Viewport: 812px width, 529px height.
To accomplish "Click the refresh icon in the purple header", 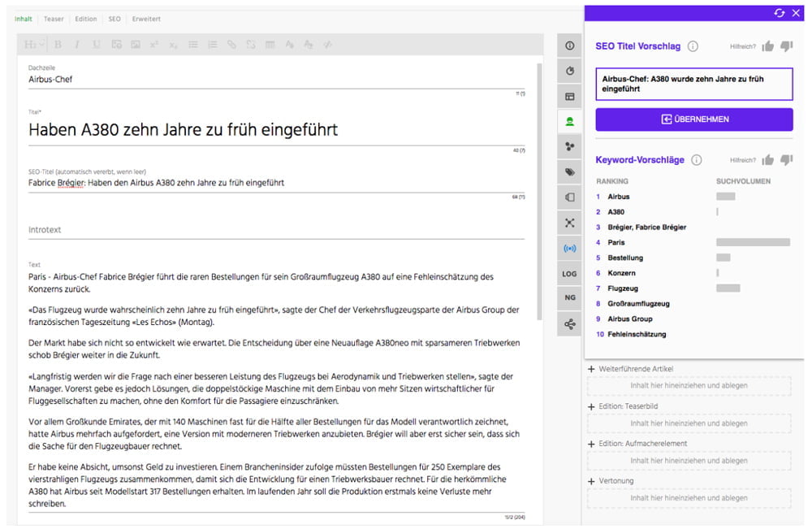I will click(x=780, y=13).
